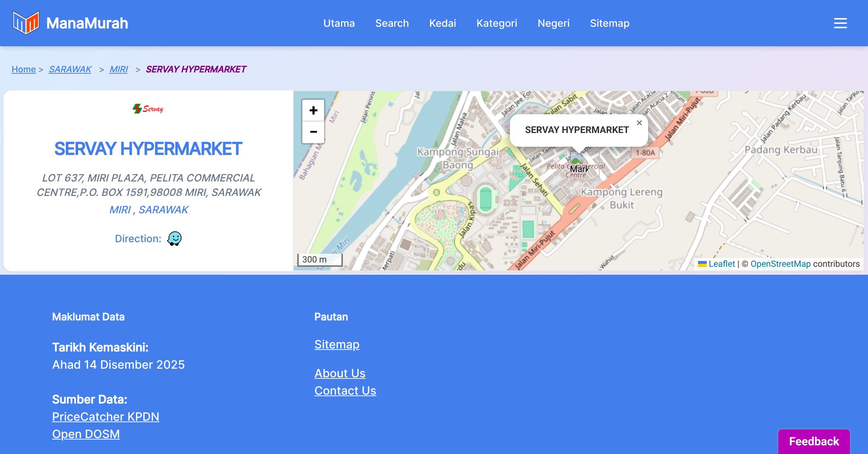Open Negeri in the top navigation
Image resolution: width=868 pixels, height=454 pixels.
pyautogui.click(x=553, y=23)
